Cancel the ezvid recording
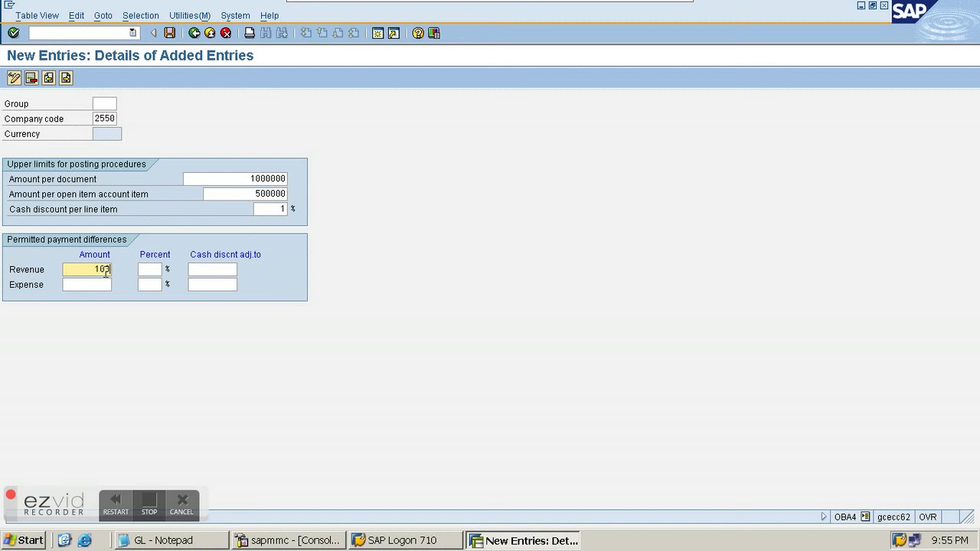Viewport: 980px width, 551px height. coord(181,504)
